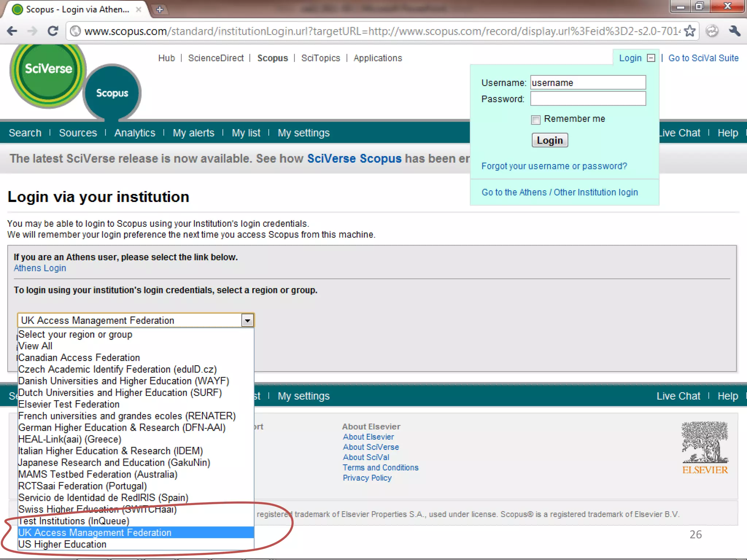This screenshot has width=747, height=560.
Task: Tick the Remember me checkbox
Action: [535, 120]
